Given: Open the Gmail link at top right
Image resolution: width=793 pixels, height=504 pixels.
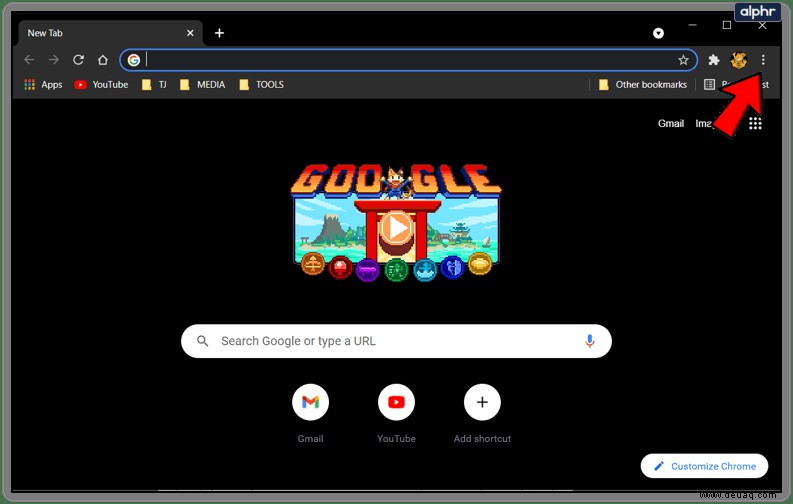Looking at the screenshot, I should point(671,123).
